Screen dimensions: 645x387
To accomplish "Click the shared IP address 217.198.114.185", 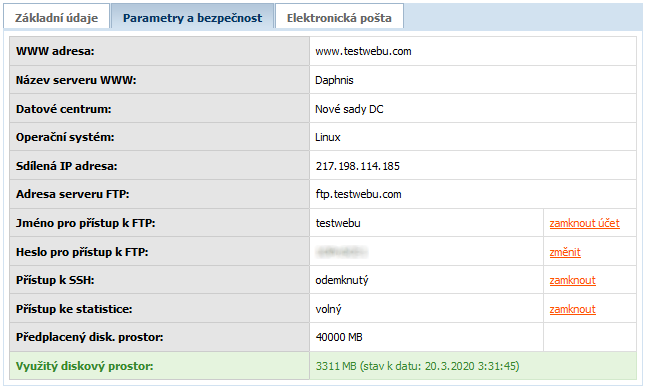I will point(357,166).
